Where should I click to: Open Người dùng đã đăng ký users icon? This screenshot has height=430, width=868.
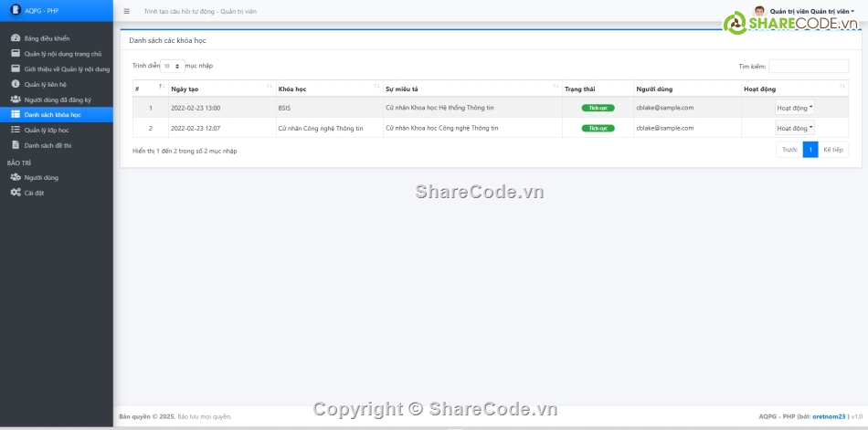click(x=15, y=99)
